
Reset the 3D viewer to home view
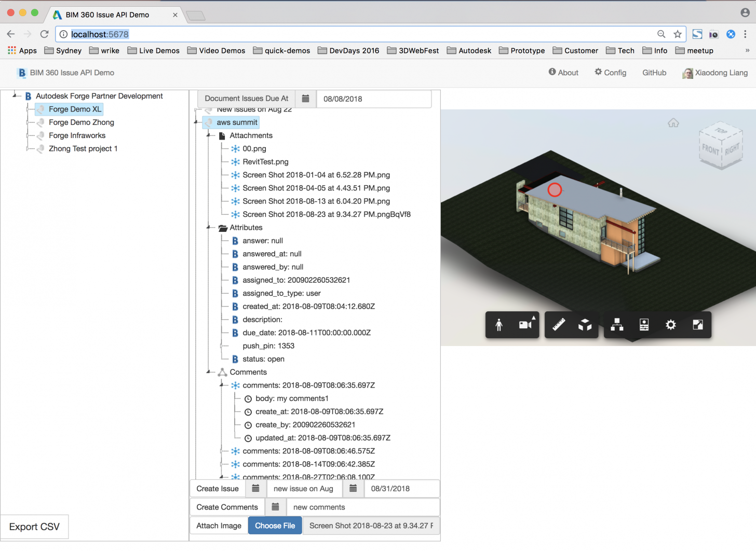673,123
